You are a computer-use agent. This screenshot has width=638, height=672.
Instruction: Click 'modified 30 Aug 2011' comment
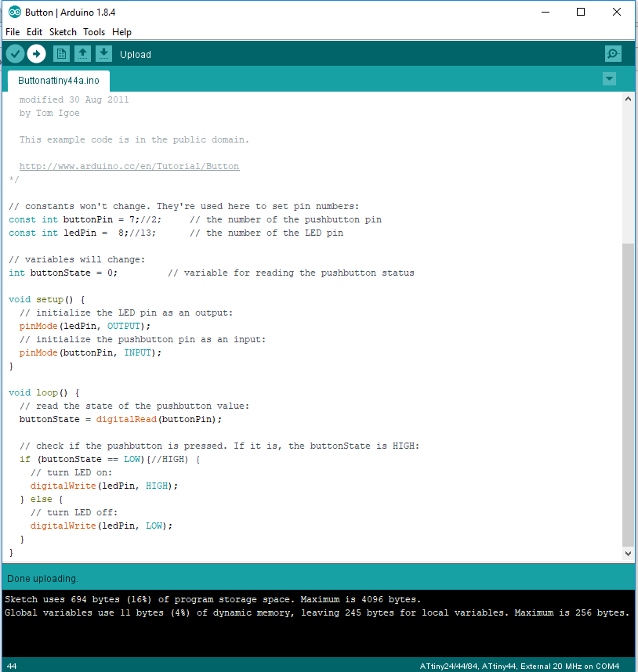click(x=74, y=99)
